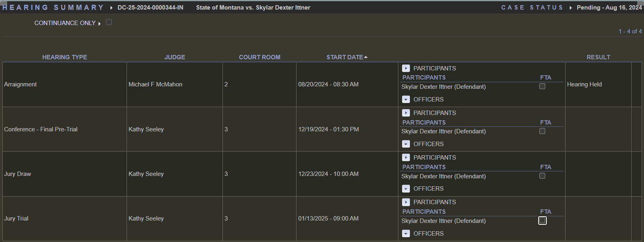Collapse PARTICIPANTS in the Jury Draw row
The height and width of the screenshot is (242, 644).
point(406,157)
